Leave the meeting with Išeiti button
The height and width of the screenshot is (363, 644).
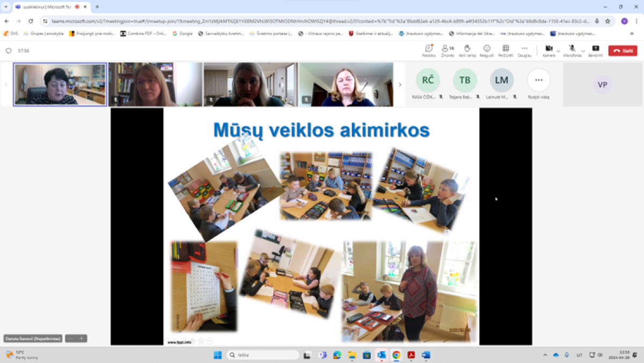pyautogui.click(x=623, y=50)
